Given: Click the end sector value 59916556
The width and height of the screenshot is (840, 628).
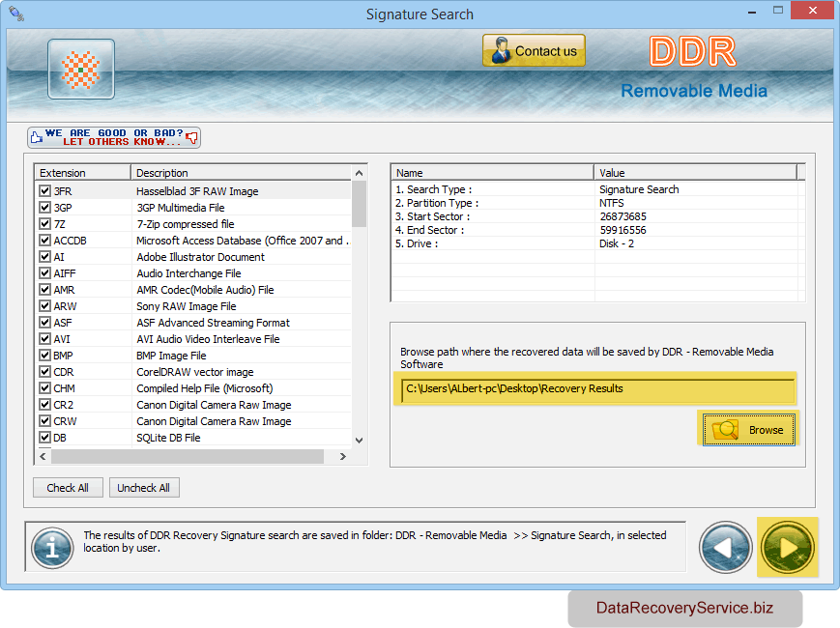Looking at the screenshot, I should coord(623,230).
